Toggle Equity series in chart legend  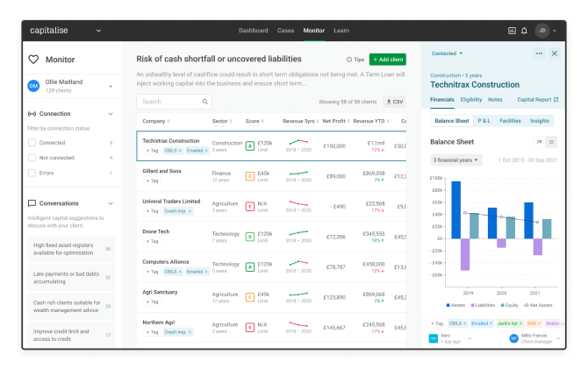[x=509, y=305]
